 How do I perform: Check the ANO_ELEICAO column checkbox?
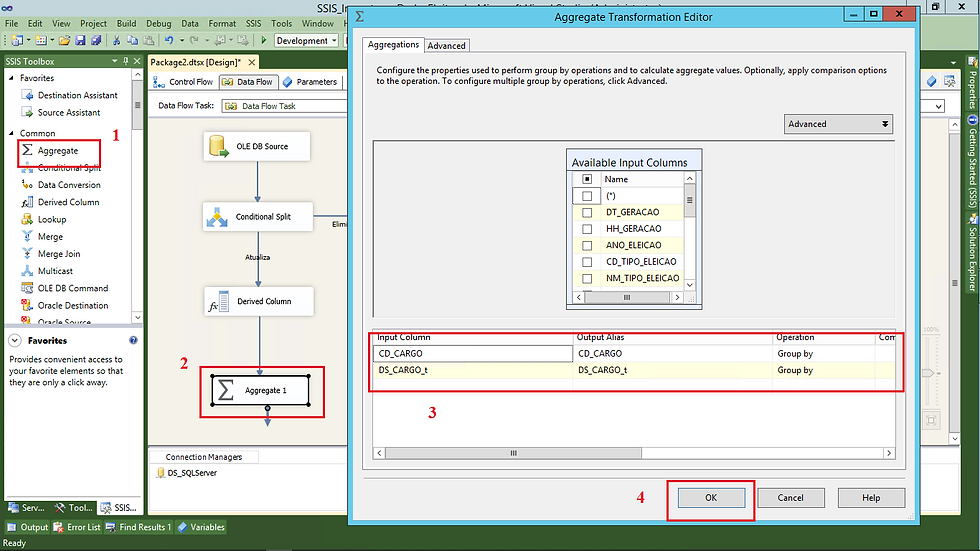click(x=587, y=246)
